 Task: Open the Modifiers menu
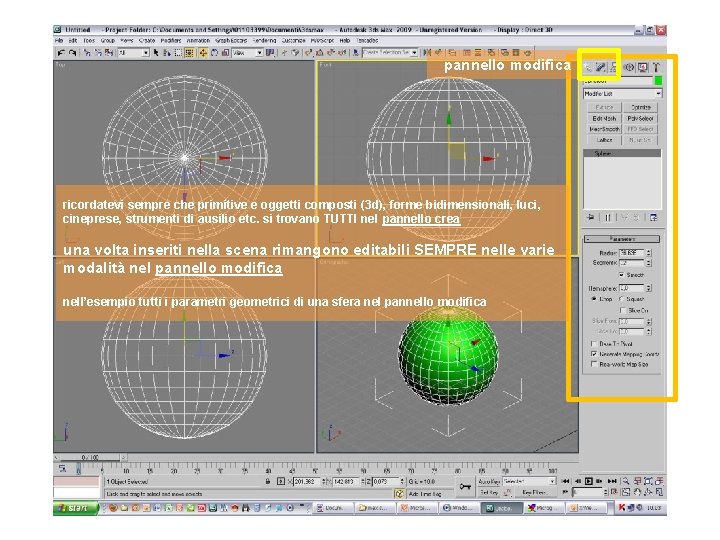tap(171, 40)
